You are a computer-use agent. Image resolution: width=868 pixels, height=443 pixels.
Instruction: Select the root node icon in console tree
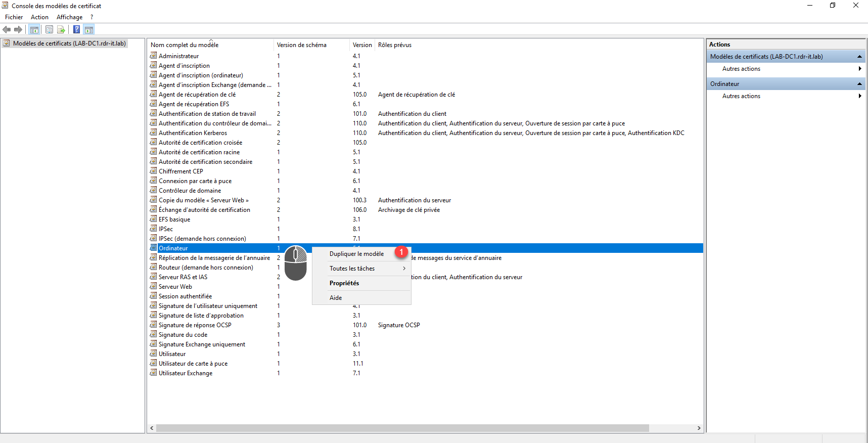6,43
